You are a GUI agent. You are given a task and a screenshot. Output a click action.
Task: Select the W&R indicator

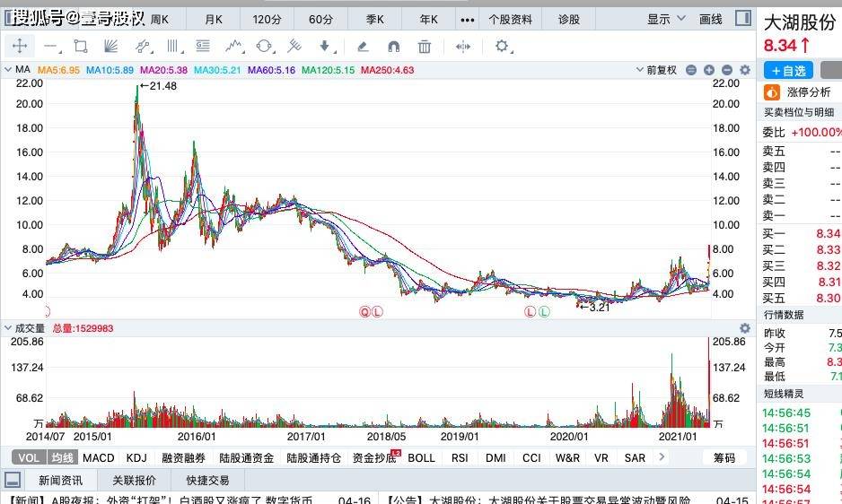pos(567,458)
